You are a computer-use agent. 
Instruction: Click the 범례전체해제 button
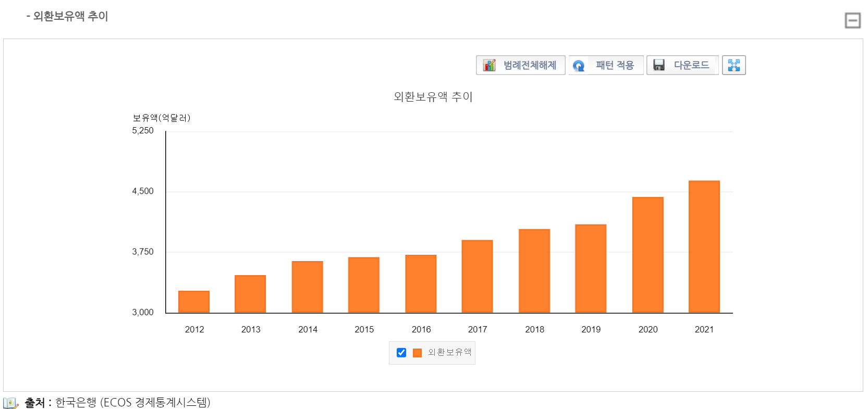click(520, 65)
